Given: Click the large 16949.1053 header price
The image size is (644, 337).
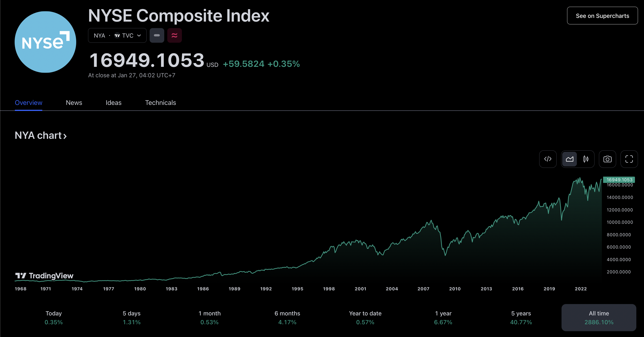Looking at the screenshot, I should click(147, 60).
